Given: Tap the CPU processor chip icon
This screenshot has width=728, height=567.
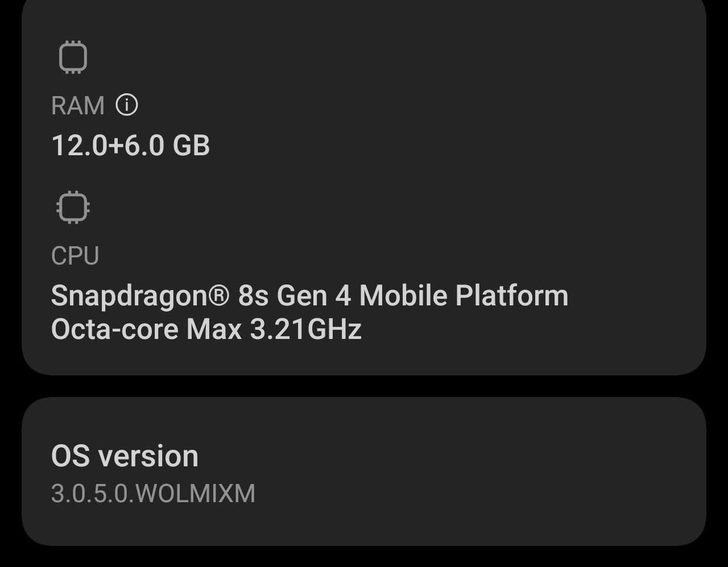Looking at the screenshot, I should point(73,207).
